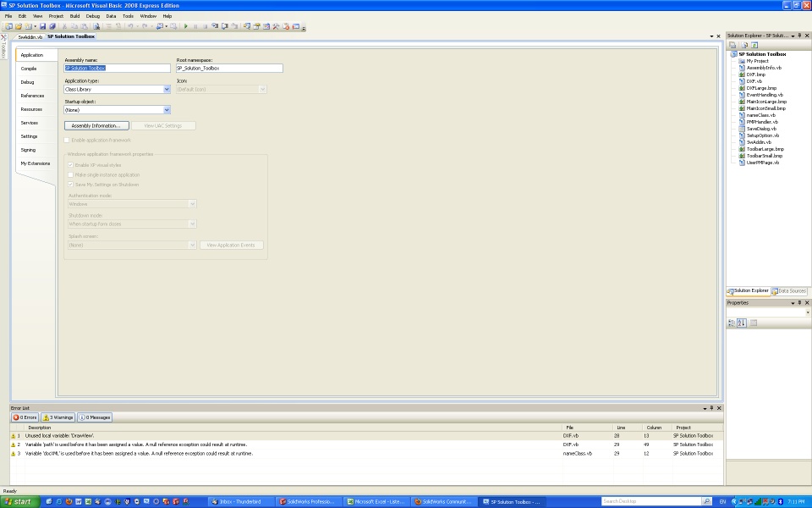The image size is (812, 508).
Task: Click the Step Over toolbar icon
Action: pos(225,26)
